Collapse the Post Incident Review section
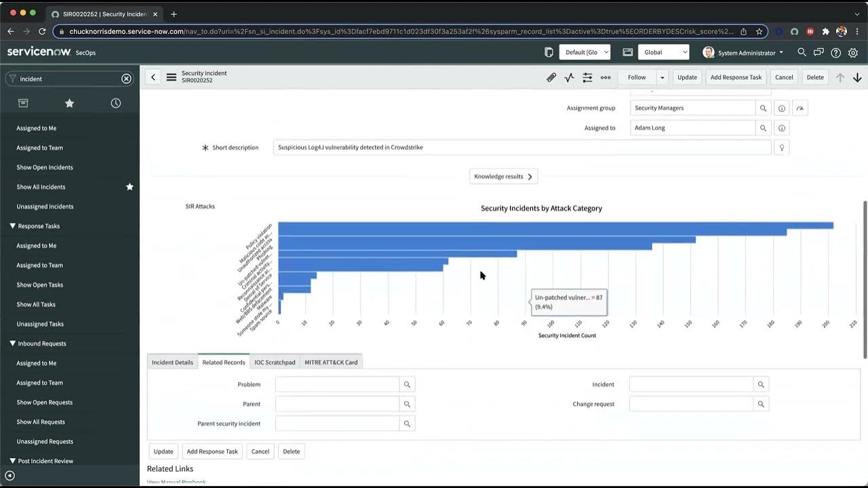Viewport: 868px width, 488px height. pyautogui.click(x=12, y=461)
